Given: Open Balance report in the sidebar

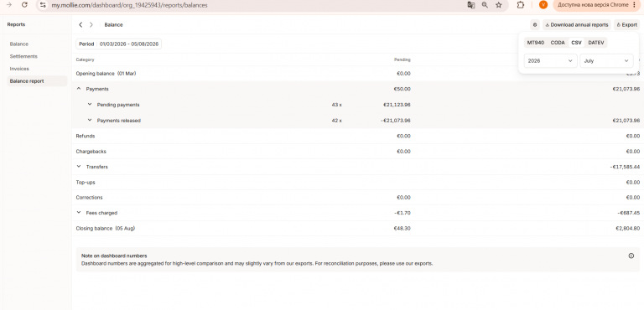Looking at the screenshot, I should (37, 81).
